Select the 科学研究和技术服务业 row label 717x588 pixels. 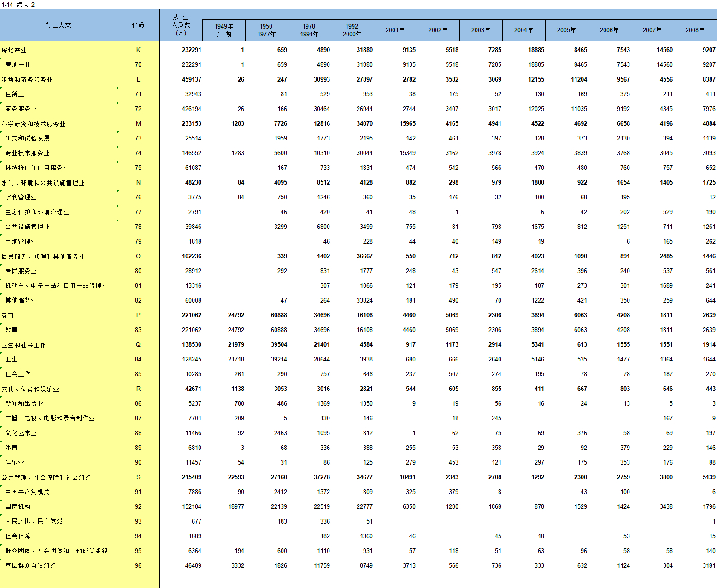click(x=34, y=124)
